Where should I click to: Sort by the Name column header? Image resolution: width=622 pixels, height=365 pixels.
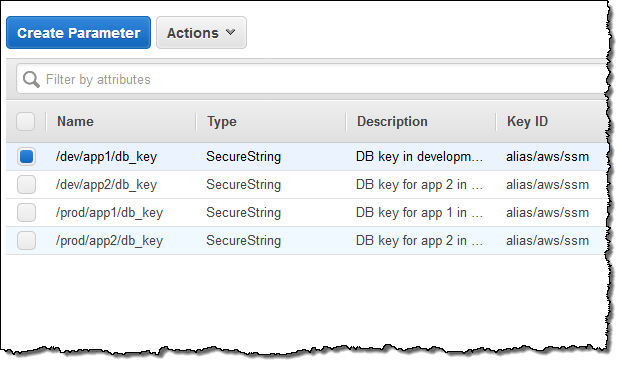(x=75, y=121)
